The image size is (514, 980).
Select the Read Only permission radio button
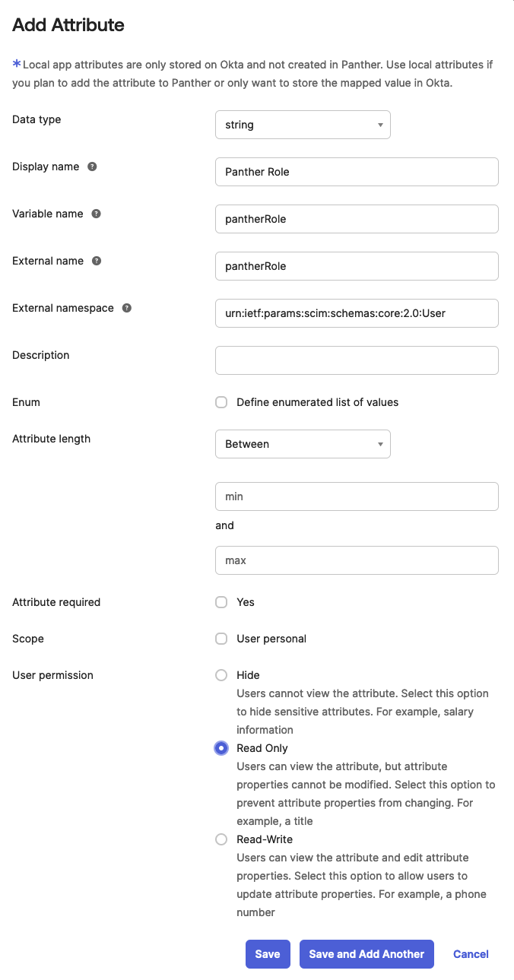click(x=221, y=748)
